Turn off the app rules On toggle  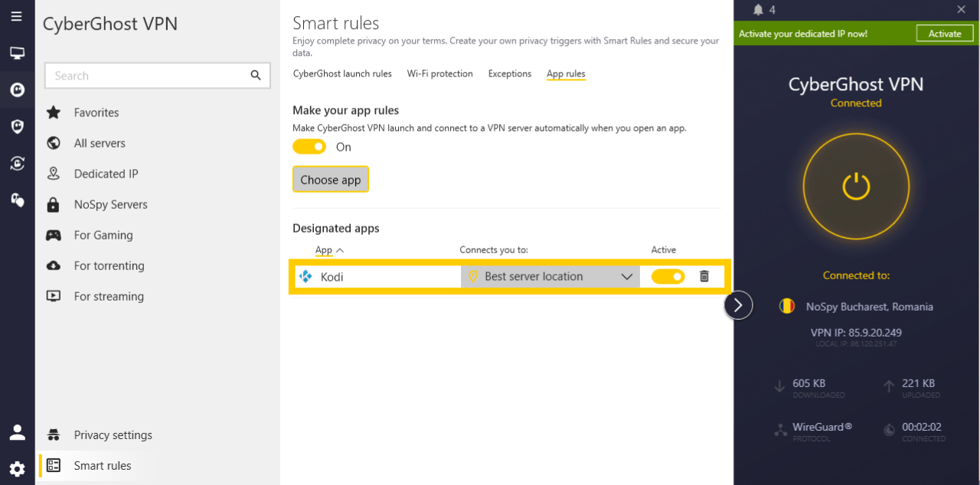(x=309, y=146)
